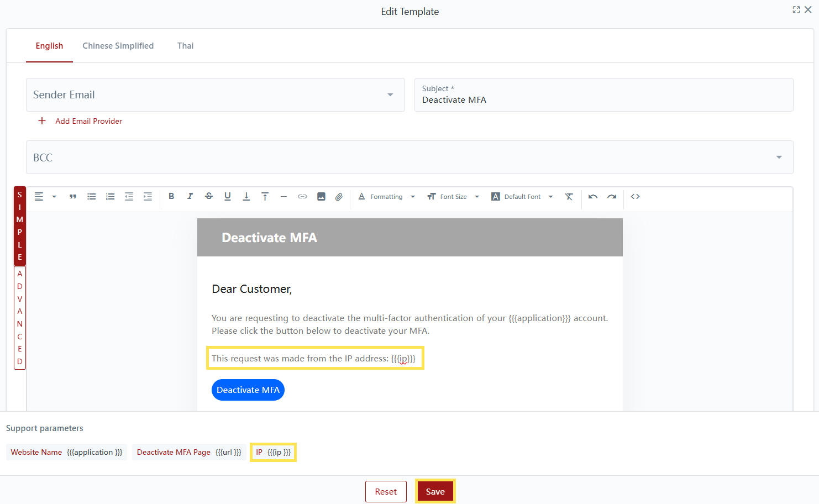
Task: Insert blockquote with quote icon
Action: click(x=73, y=197)
